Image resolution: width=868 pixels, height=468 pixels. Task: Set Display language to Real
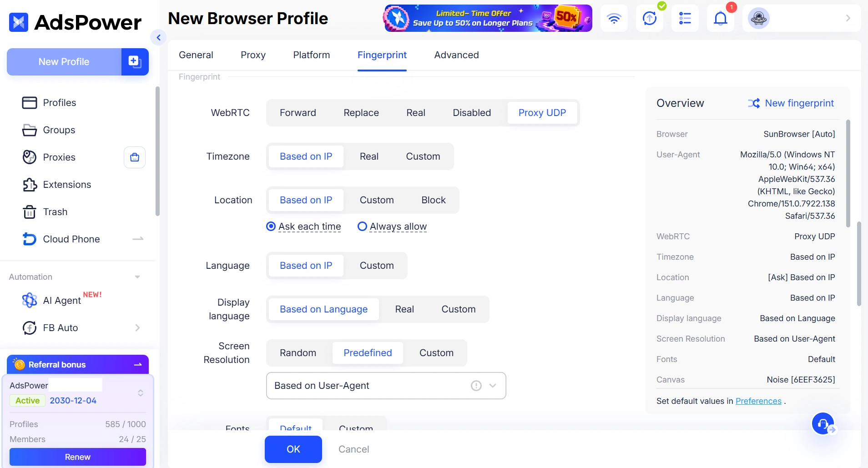[404, 309]
